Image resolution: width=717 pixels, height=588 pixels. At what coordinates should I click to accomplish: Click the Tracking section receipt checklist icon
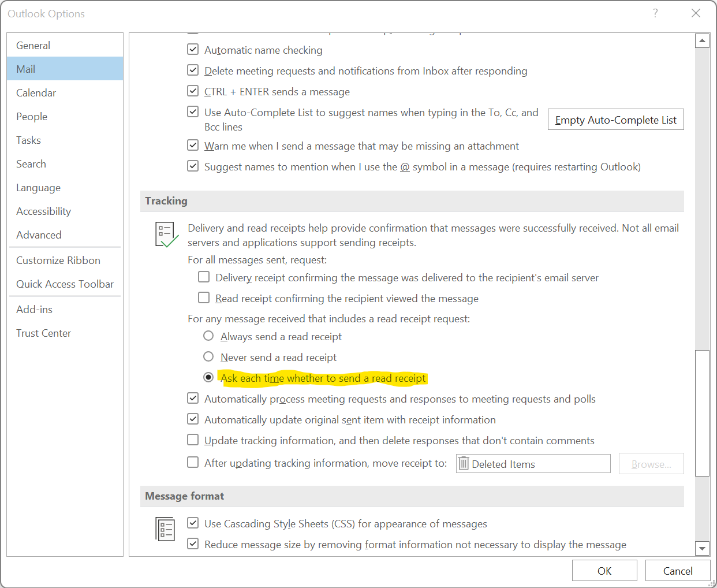(x=166, y=235)
